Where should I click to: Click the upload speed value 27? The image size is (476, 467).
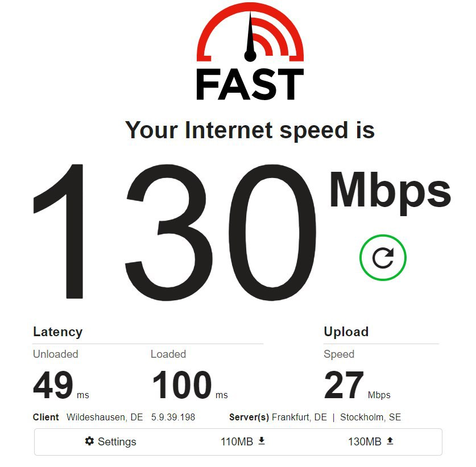[x=344, y=385]
